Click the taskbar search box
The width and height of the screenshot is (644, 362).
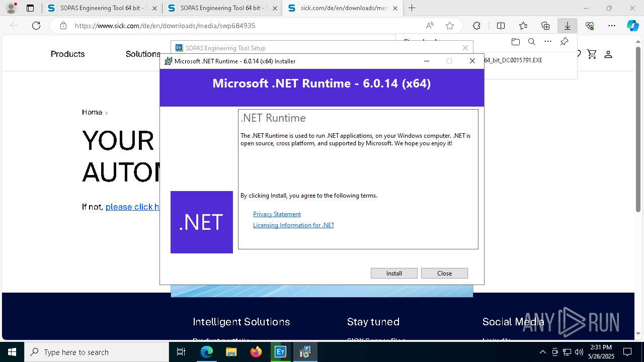tap(97, 352)
